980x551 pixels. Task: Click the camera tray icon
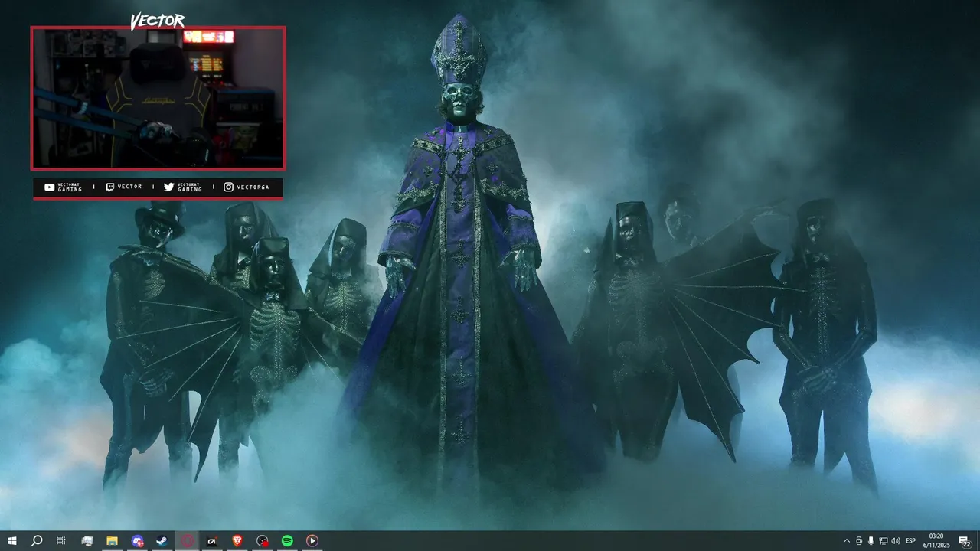pos(859,541)
